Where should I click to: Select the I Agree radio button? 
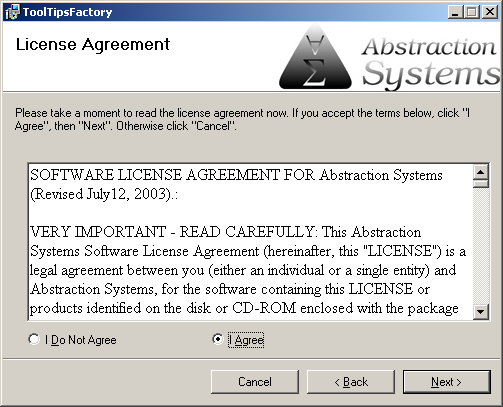point(218,339)
